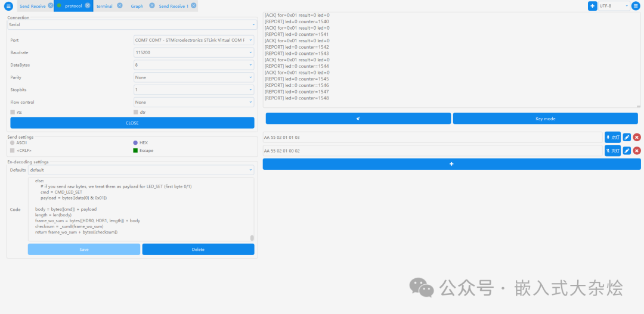Open the right-side hamburger menu

[x=636, y=6]
